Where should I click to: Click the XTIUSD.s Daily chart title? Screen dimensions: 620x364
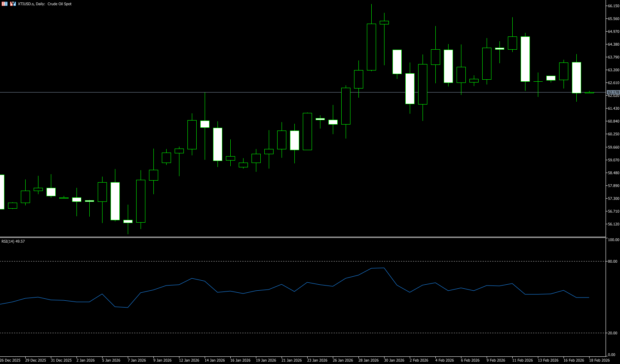tap(45, 4)
